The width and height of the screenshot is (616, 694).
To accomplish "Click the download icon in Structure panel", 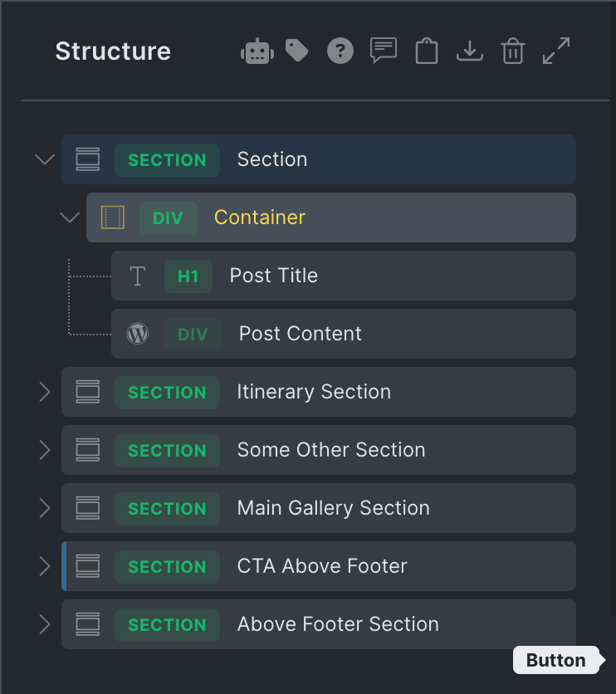I will point(470,51).
